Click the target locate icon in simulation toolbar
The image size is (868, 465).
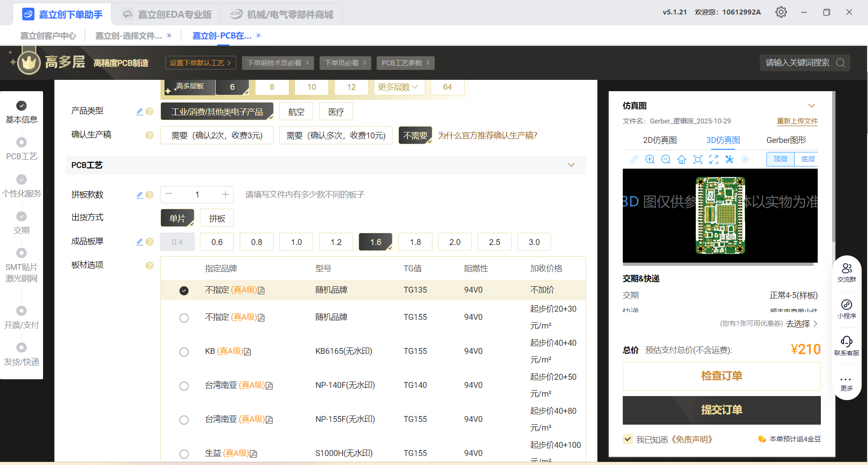745,159
